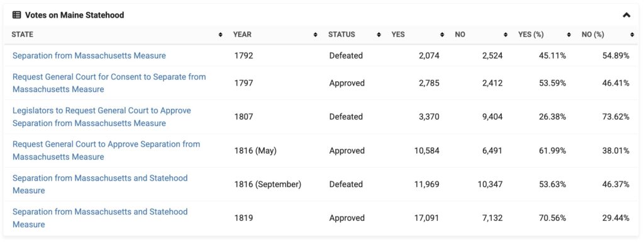Open the 1807 Legislators to Request General Court link
Viewport: 644px width, 243px height.
point(102,116)
